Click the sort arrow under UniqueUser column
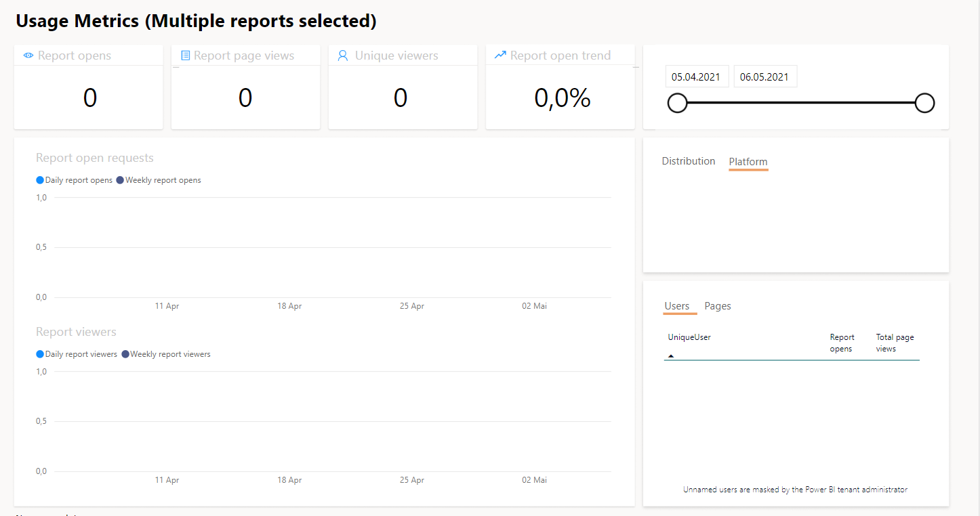 671,356
